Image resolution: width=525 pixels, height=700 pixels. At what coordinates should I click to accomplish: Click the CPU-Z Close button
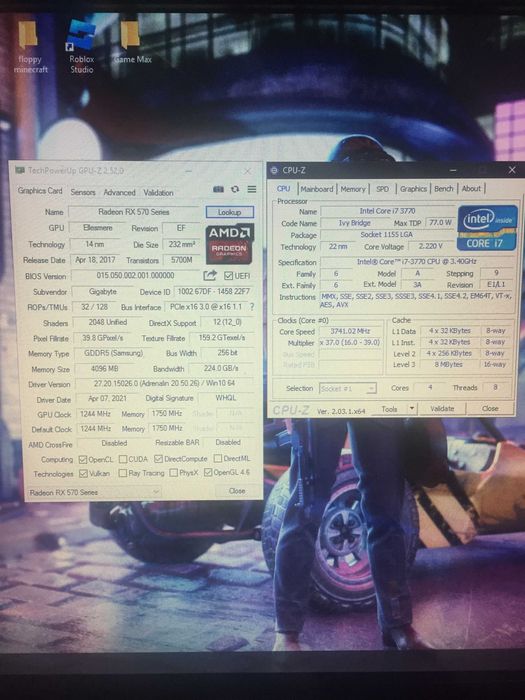tap(490, 408)
